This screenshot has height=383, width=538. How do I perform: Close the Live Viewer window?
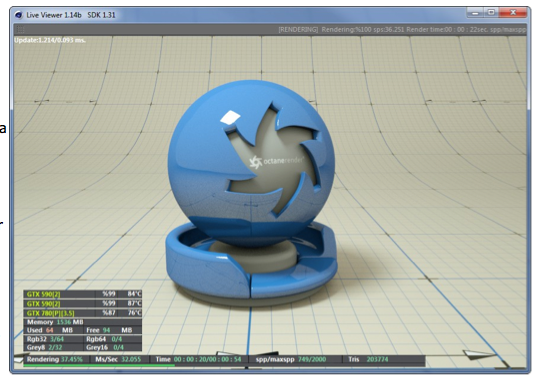[513, 13]
